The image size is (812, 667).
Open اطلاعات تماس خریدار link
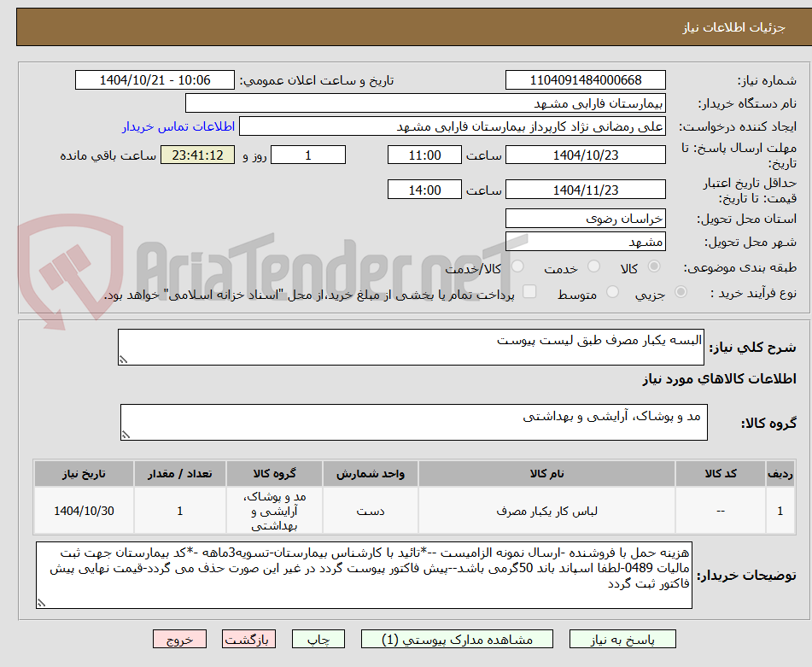[178, 127]
